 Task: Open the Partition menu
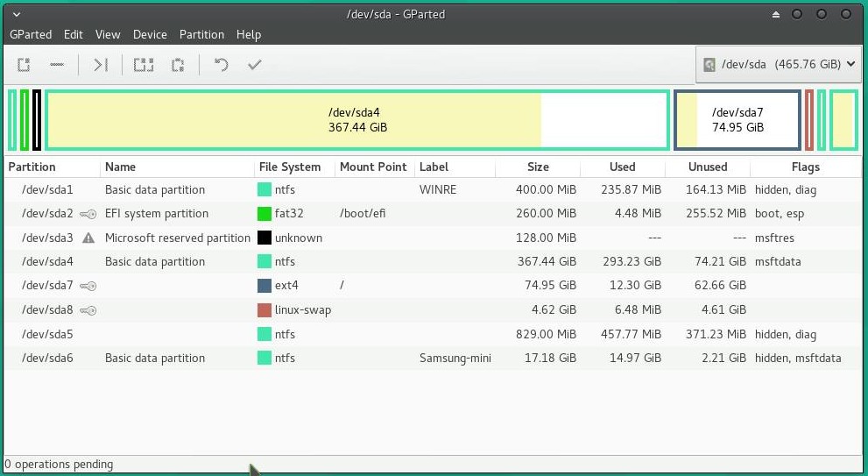coord(201,34)
